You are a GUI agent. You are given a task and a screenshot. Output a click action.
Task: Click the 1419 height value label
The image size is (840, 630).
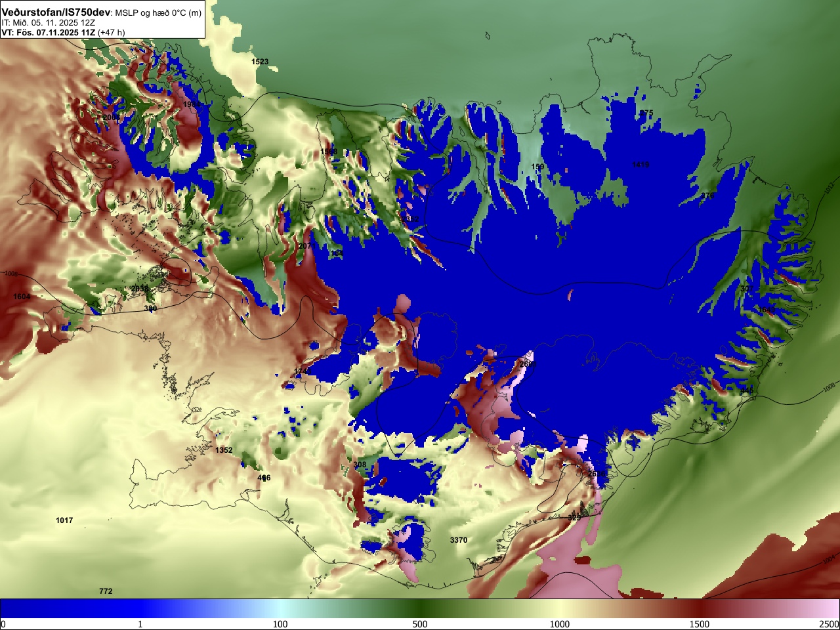tap(640, 165)
